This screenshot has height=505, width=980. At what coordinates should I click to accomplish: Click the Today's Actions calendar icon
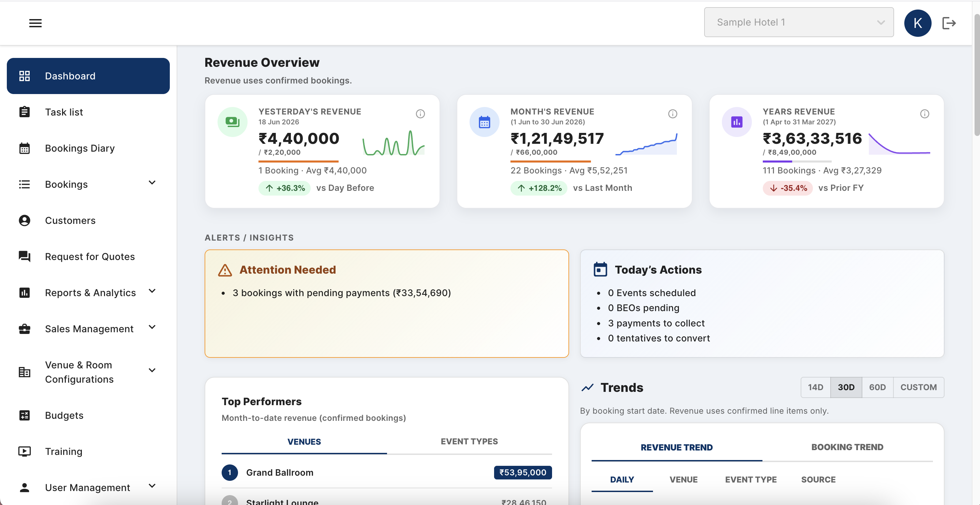(600, 269)
